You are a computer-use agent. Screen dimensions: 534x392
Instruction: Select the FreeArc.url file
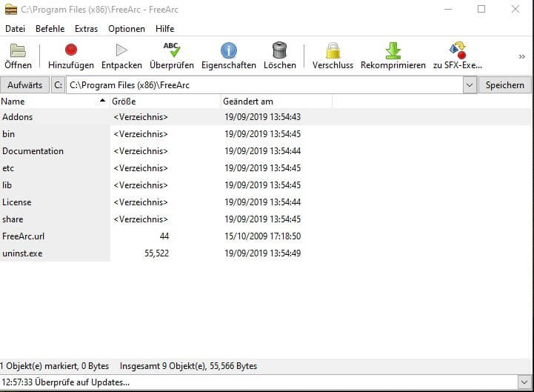[x=266, y=236]
